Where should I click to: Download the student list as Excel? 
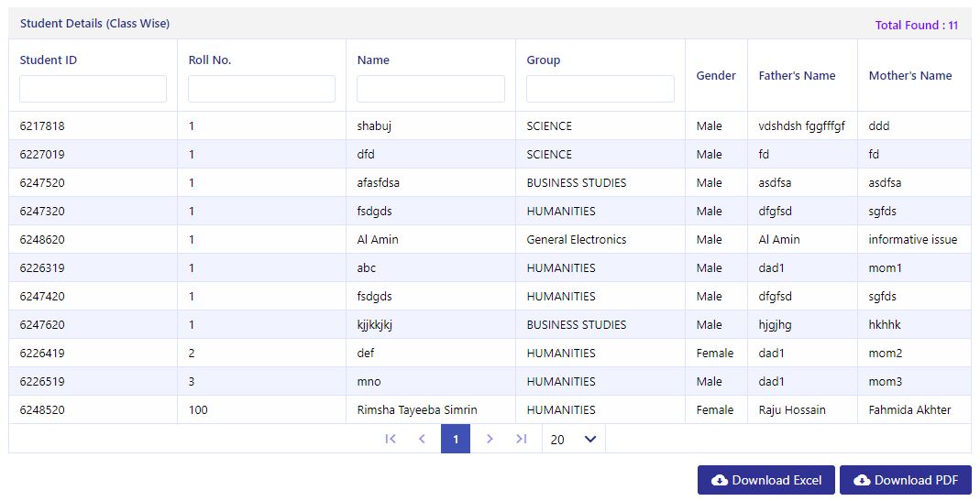tap(766, 480)
